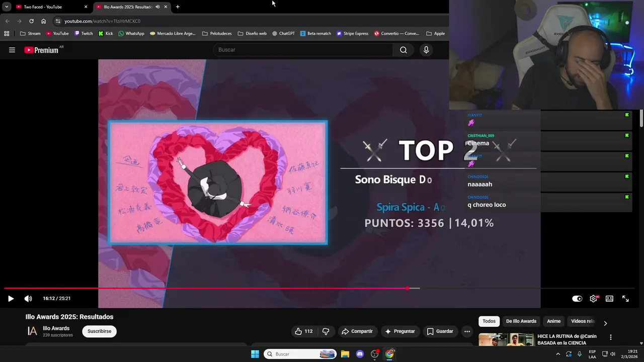The width and height of the screenshot is (644, 362).
Task: Open the Windows Start menu
Action: [255, 354]
